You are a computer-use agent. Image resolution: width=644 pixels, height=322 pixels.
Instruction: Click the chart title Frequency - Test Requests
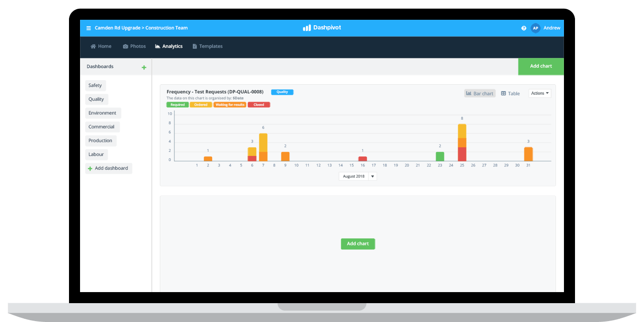pos(215,92)
